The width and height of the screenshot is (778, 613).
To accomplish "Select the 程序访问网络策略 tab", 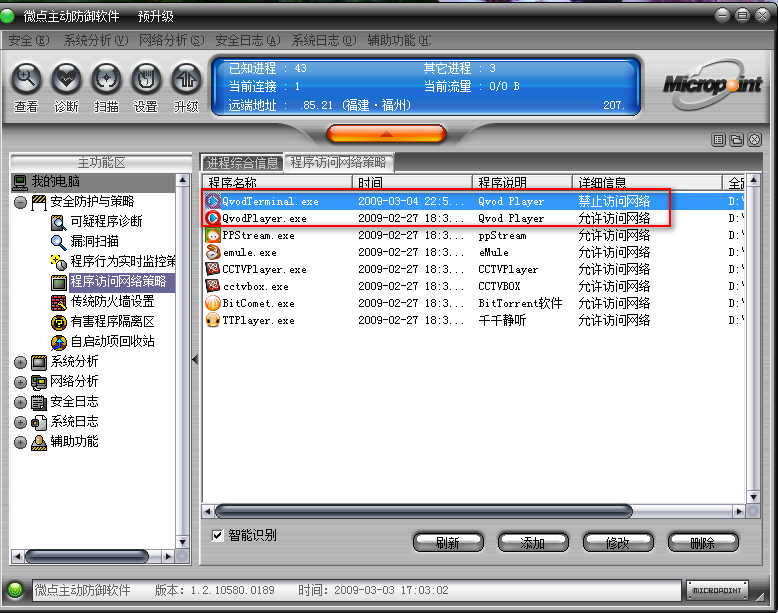I will click(x=338, y=162).
